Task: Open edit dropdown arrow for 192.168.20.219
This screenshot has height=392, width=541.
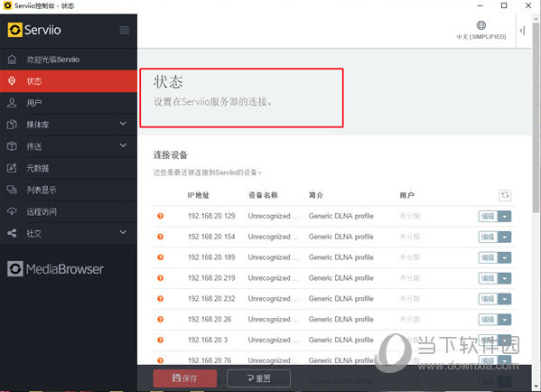Action: 505,278
